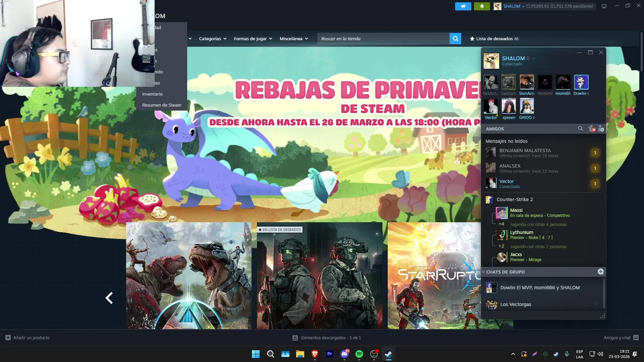
Task: Click the friends window resize grip icon
Action: click(602, 316)
